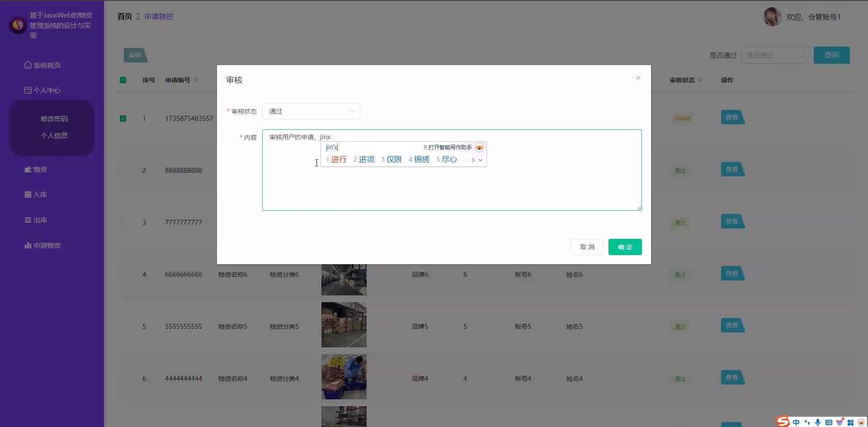Click the user avatar picture
This screenshot has width=868, height=427.
[x=772, y=17]
